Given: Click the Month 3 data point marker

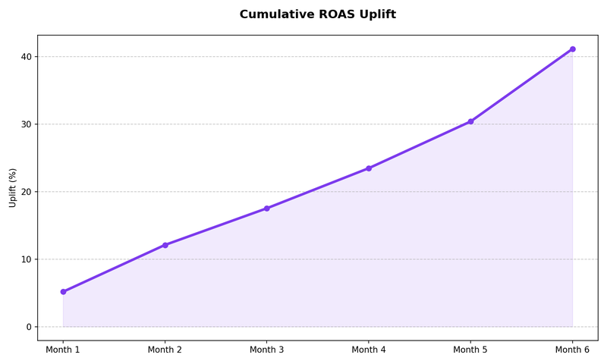Looking at the screenshot, I should pyautogui.click(x=267, y=209).
